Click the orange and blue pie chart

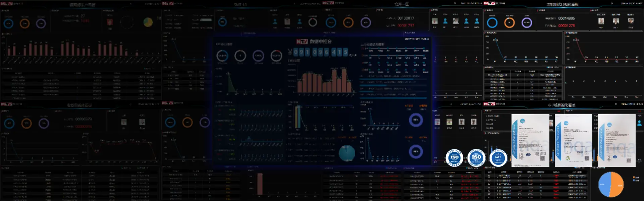point(611,185)
